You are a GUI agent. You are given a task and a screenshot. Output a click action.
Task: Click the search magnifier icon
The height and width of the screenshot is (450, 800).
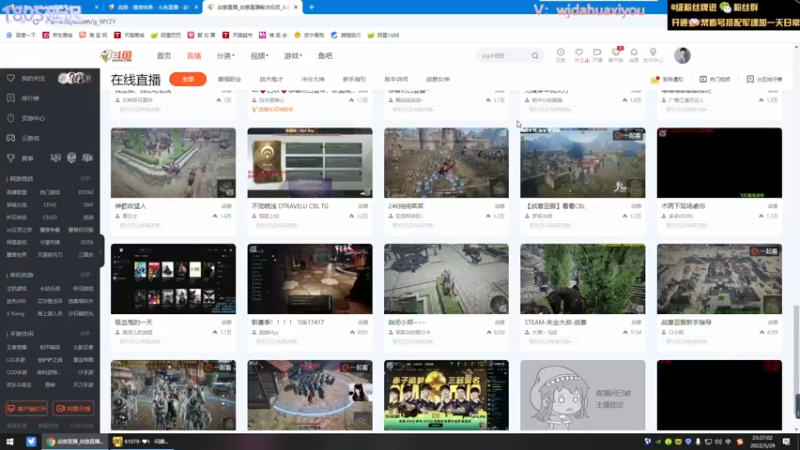[535, 56]
